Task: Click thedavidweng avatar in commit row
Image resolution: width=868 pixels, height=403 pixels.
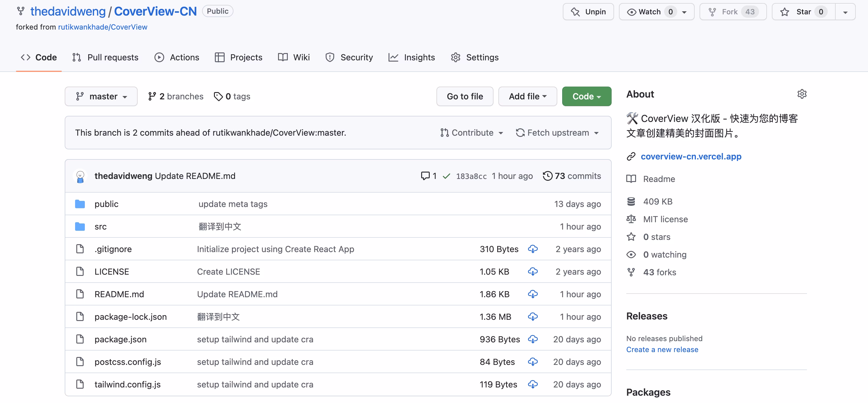Action: [x=80, y=176]
